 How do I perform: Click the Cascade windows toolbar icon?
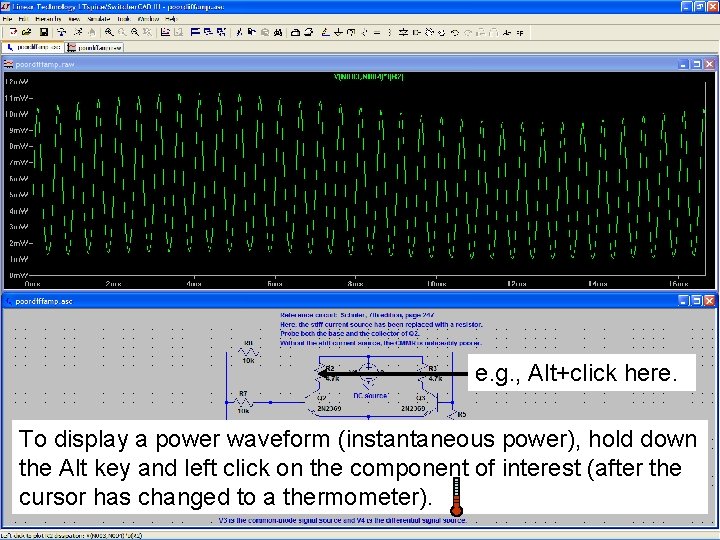pyautogui.click(x=208, y=32)
